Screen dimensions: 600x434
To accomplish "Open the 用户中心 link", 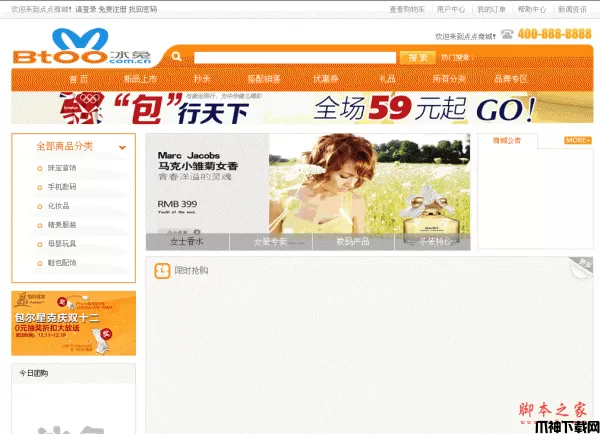I will coord(451,9).
